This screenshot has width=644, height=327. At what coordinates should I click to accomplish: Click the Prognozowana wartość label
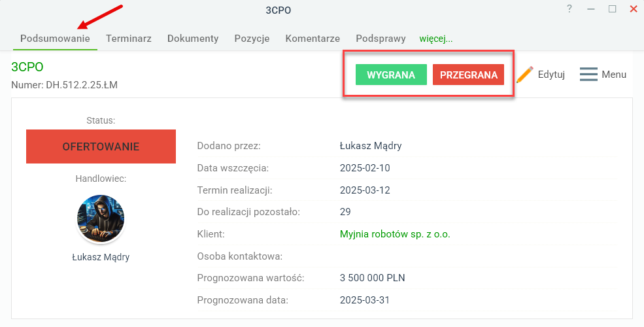[250, 278]
